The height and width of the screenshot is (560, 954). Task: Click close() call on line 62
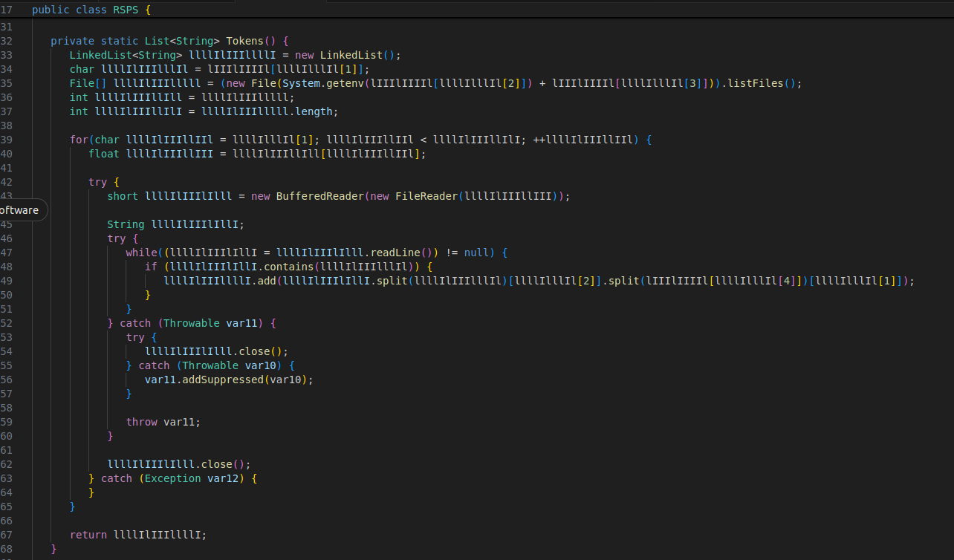pos(223,464)
